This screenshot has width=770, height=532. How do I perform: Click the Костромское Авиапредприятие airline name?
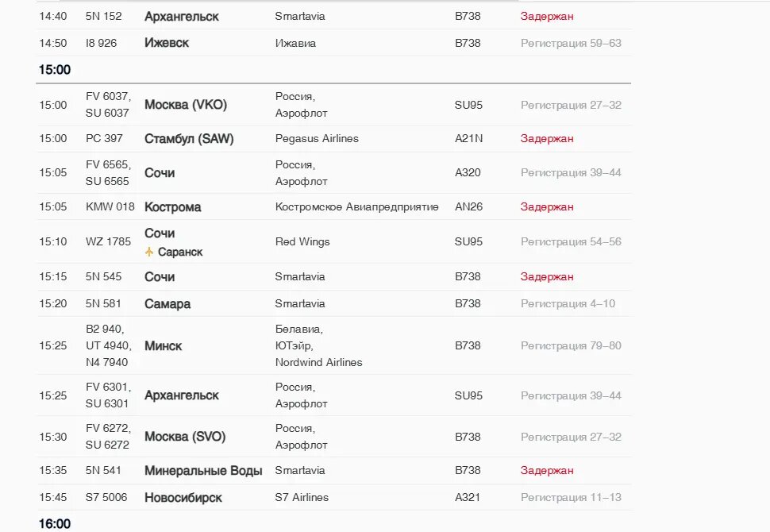pyautogui.click(x=356, y=206)
